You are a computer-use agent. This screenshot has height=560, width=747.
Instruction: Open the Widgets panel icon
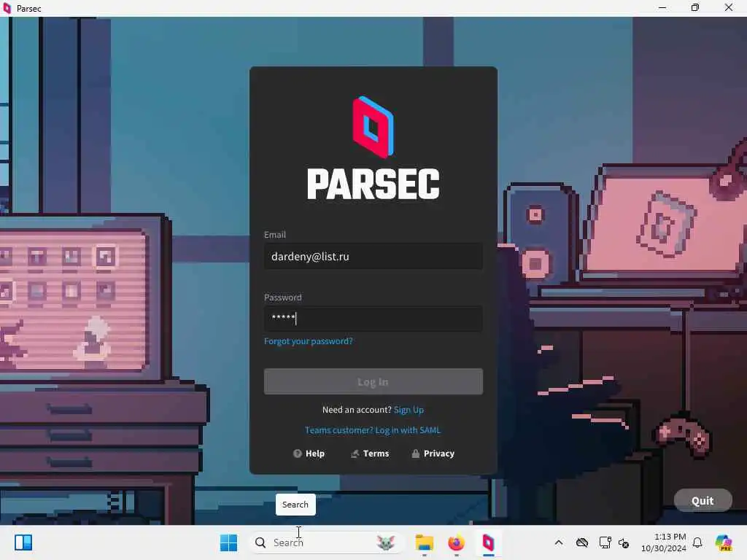point(23,542)
